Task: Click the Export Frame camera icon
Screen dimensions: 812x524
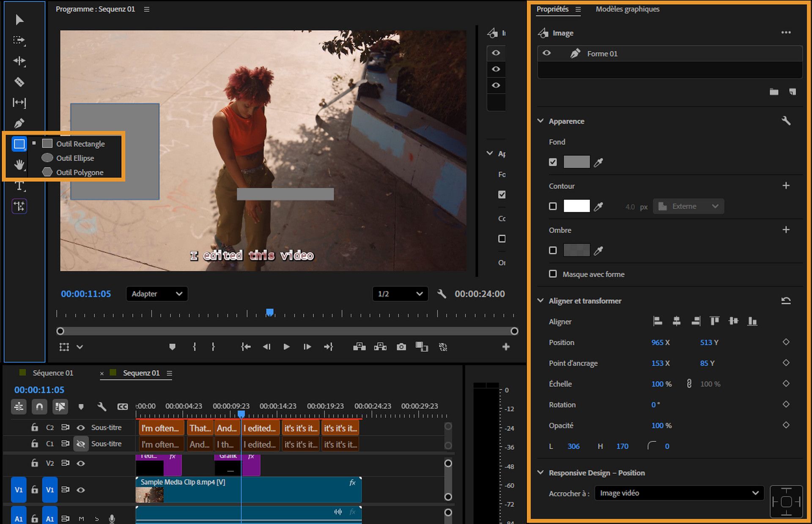Action: (x=401, y=347)
